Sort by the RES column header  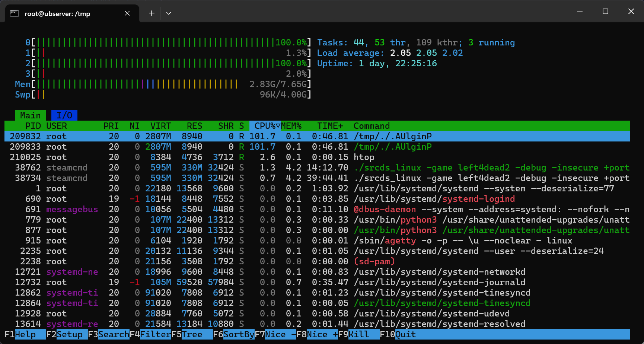(x=195, y=126)
